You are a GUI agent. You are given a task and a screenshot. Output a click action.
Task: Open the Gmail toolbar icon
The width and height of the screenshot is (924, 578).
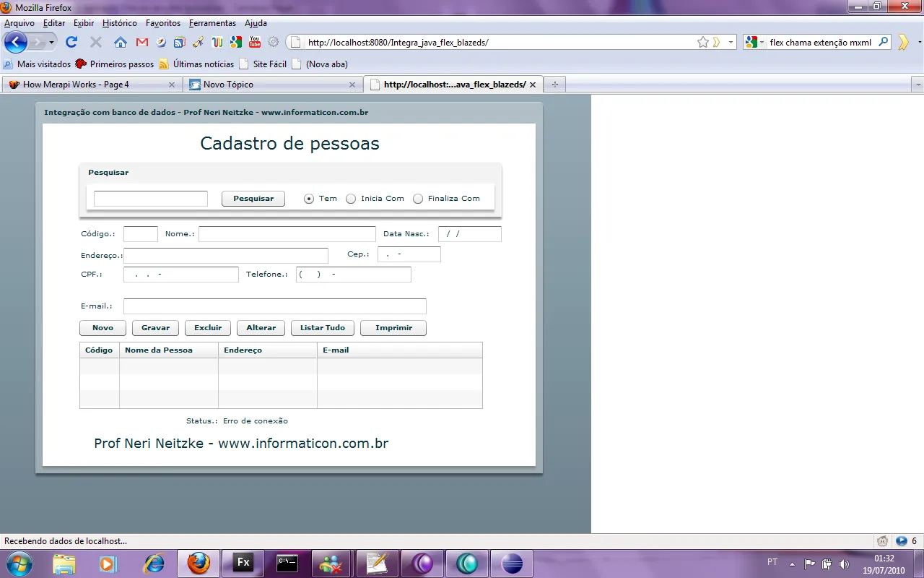point(142,42)
